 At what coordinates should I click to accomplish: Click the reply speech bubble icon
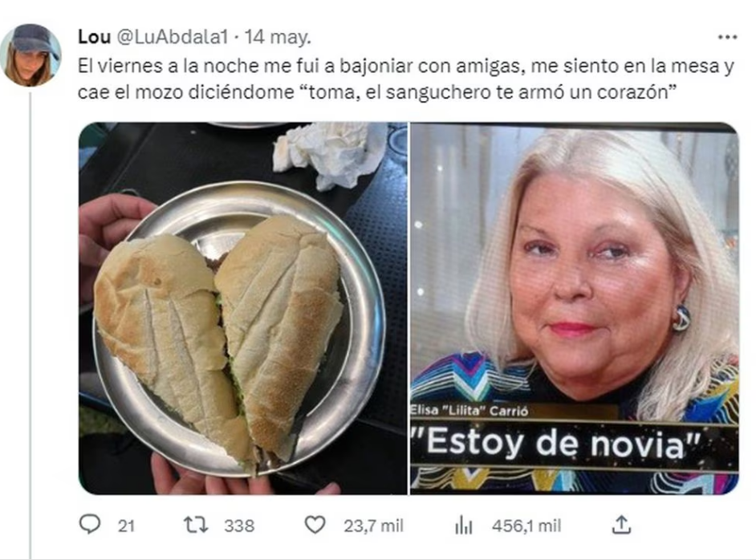90,525
